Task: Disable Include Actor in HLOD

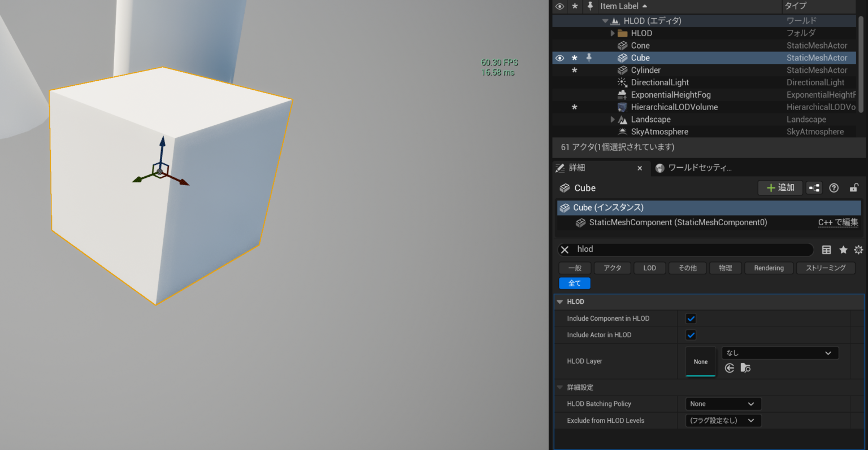Action: [691, 335]
